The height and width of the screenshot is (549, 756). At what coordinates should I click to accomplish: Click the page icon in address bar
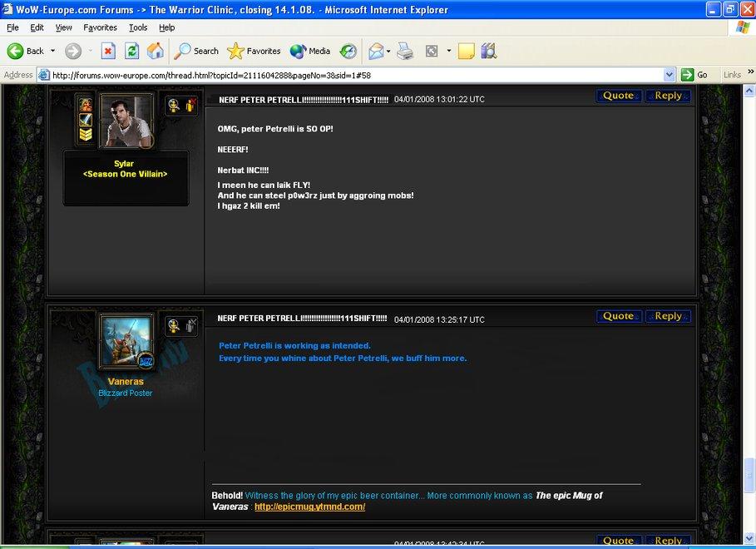[x=44, y=75]
